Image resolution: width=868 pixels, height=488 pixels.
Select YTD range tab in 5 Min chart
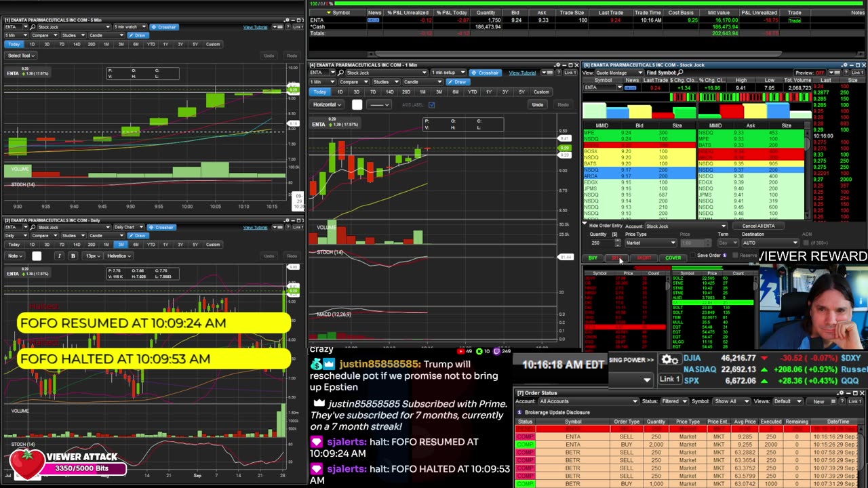151,44
